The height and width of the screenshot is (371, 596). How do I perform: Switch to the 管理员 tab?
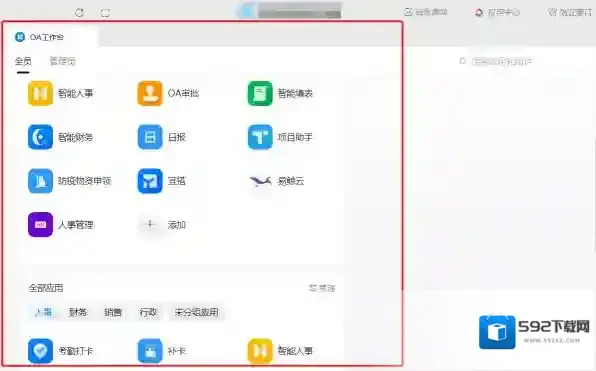click(63, 61)
